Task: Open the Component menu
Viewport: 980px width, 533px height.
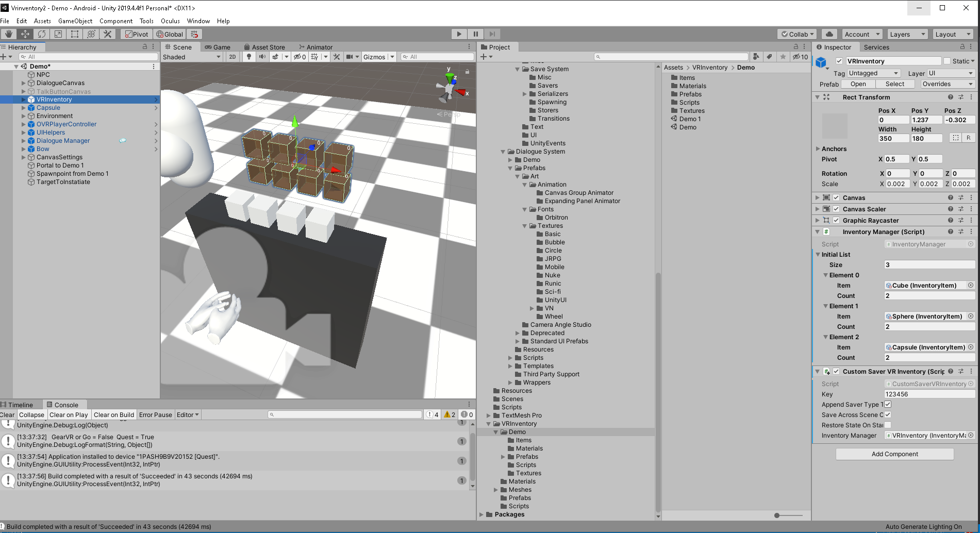Action: click(116, 21)
